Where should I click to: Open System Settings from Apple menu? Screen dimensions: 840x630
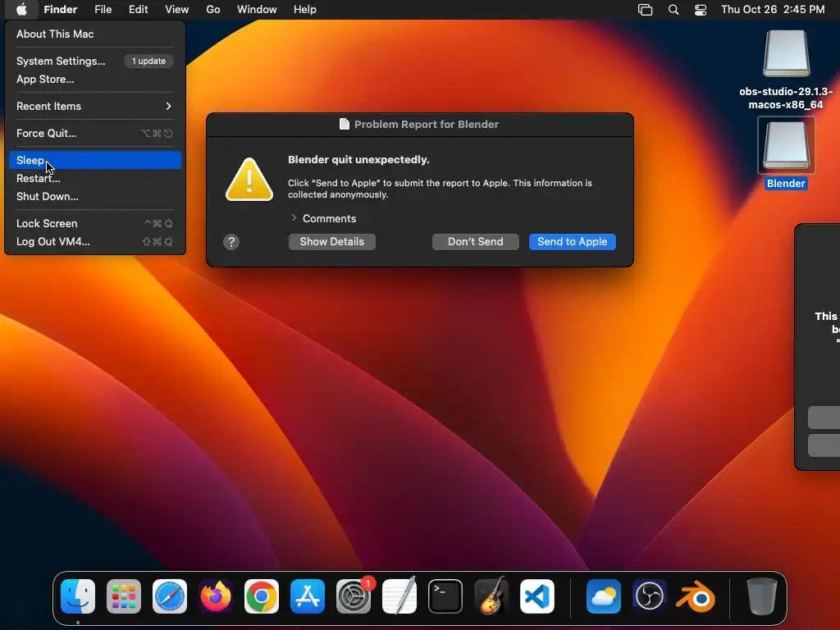(x=95, y=61)
